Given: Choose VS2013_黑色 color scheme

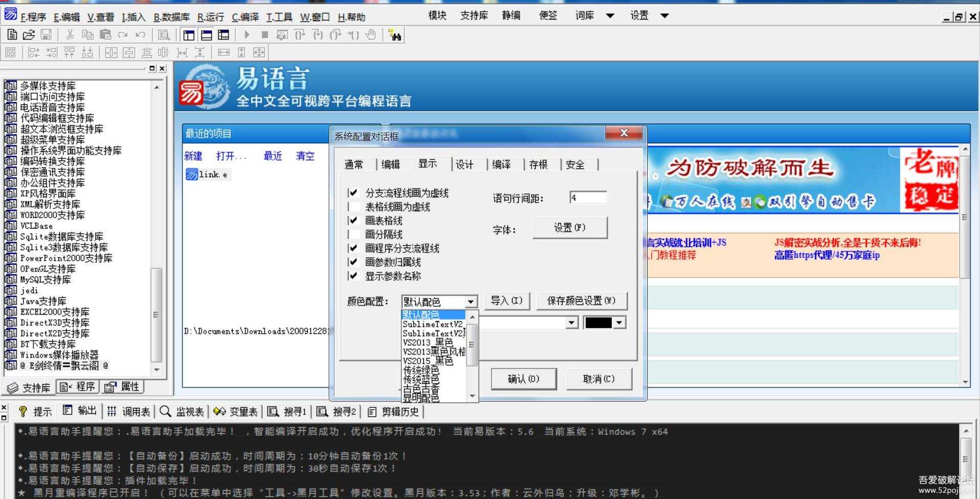Looking at the screenshot, I should pyautogui.click(x=433, y=342).
